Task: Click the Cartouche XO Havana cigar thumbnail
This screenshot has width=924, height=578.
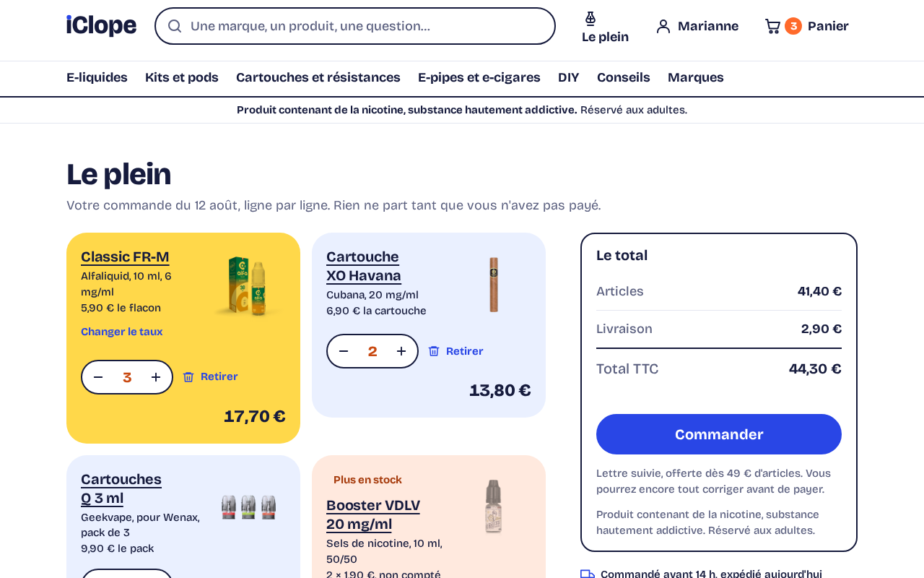Action: (494, 285)
